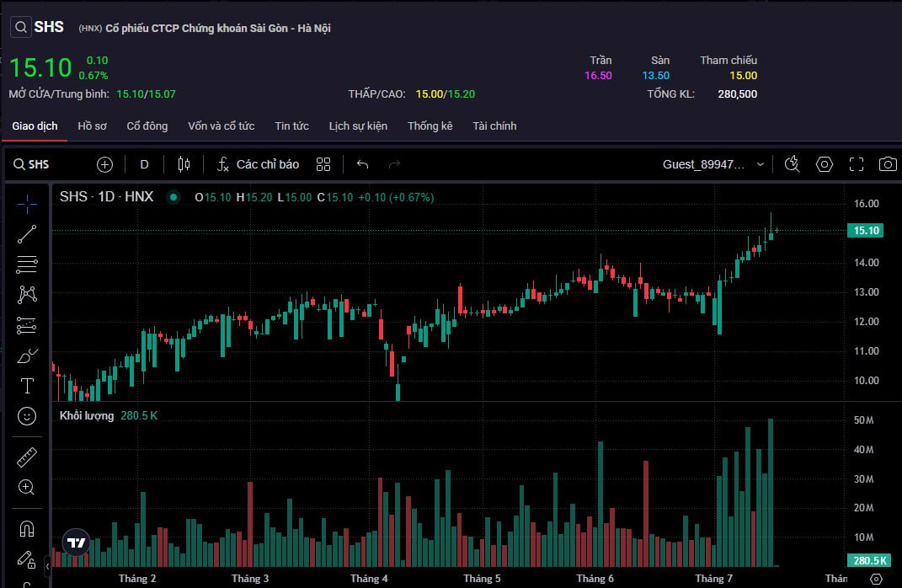
Task: Take a chart snapshot with camera icon
Action: pos(887,164)
